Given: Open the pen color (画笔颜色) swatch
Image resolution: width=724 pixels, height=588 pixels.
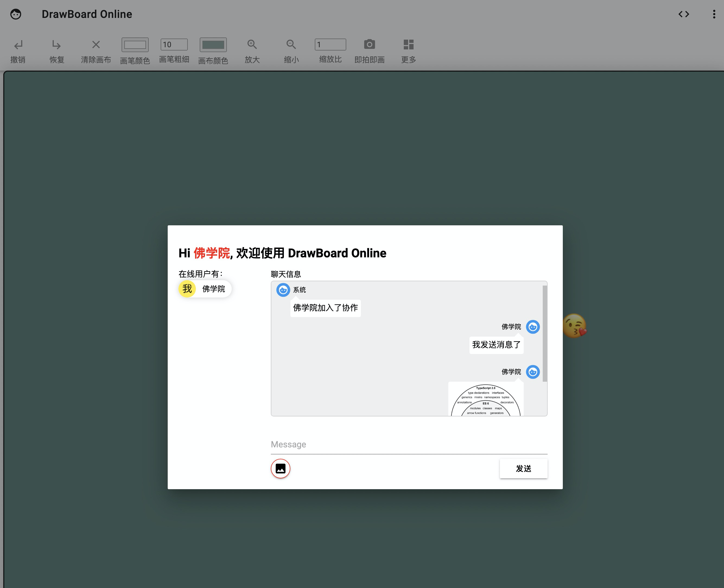Looking at the screenshot, I should tap(135, 45).
